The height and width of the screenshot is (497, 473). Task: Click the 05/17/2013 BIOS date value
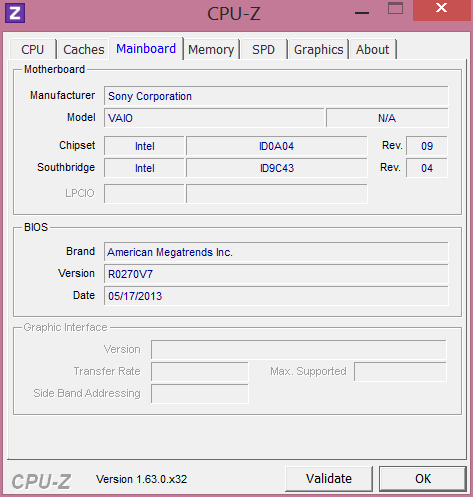click(276, 296)
